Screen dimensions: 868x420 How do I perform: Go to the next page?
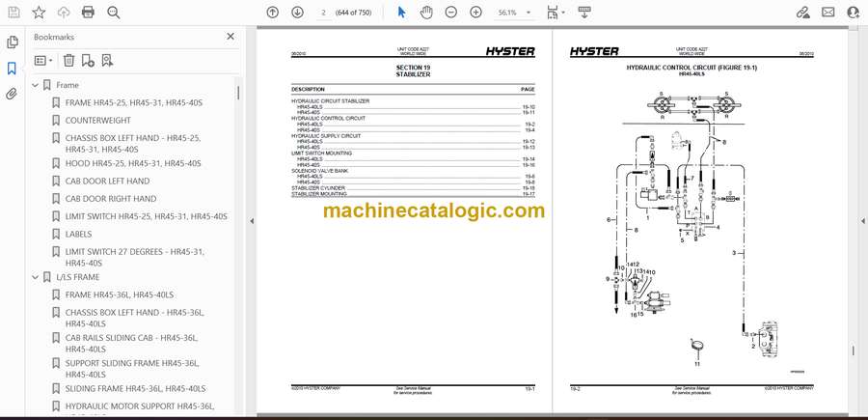pos(297,13)
